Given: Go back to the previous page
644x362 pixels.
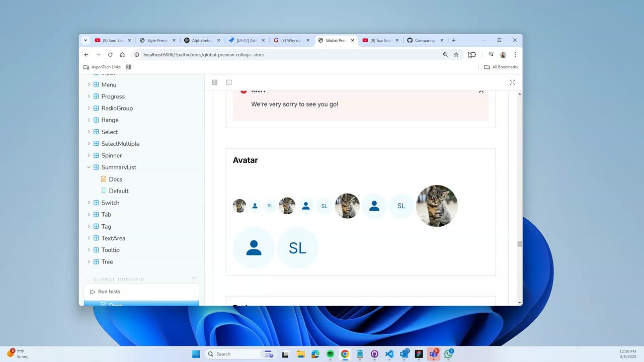Looking at the screenshot, I should point(86,55).
